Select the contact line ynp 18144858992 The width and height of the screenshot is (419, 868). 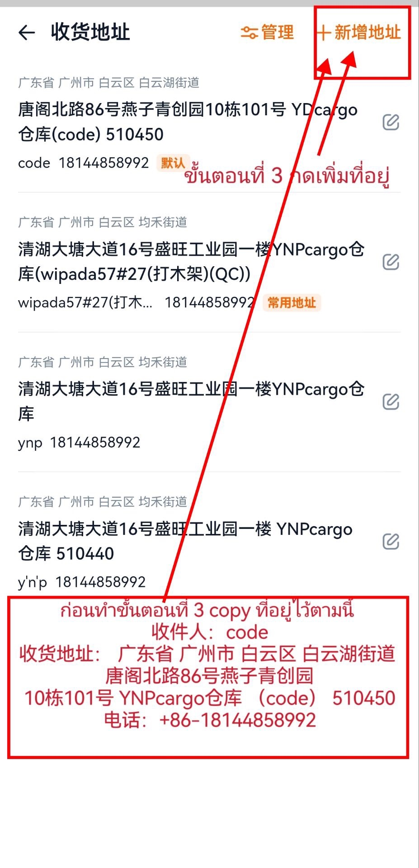point(79,443)
